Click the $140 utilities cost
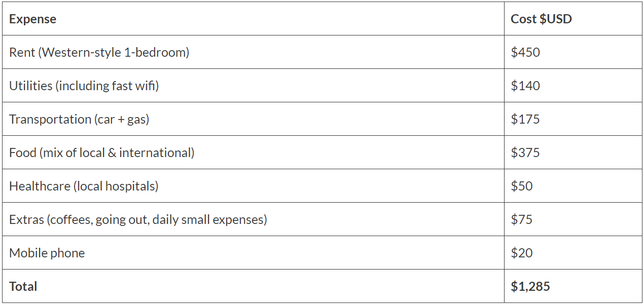 [x=525, y=86]
